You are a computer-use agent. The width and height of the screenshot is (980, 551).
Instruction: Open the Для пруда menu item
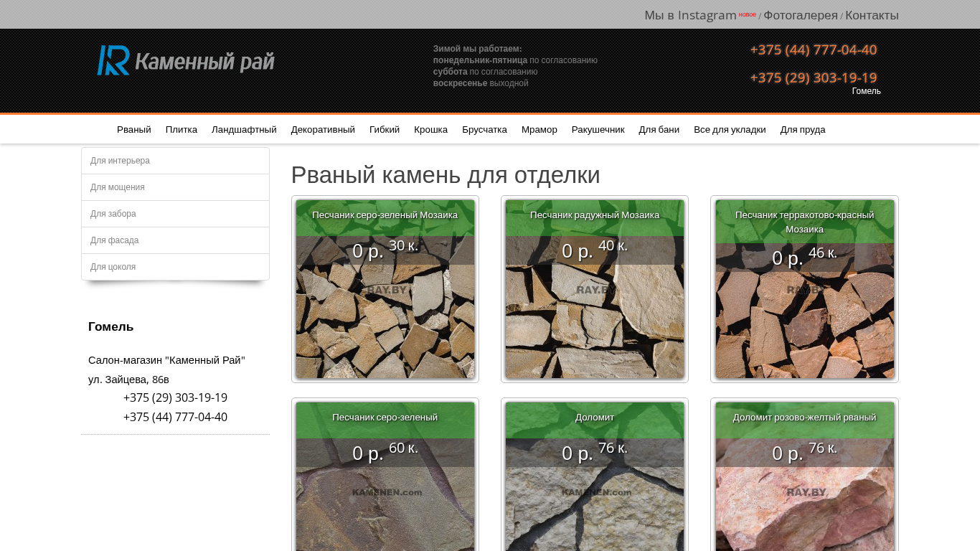pos(803,130)
